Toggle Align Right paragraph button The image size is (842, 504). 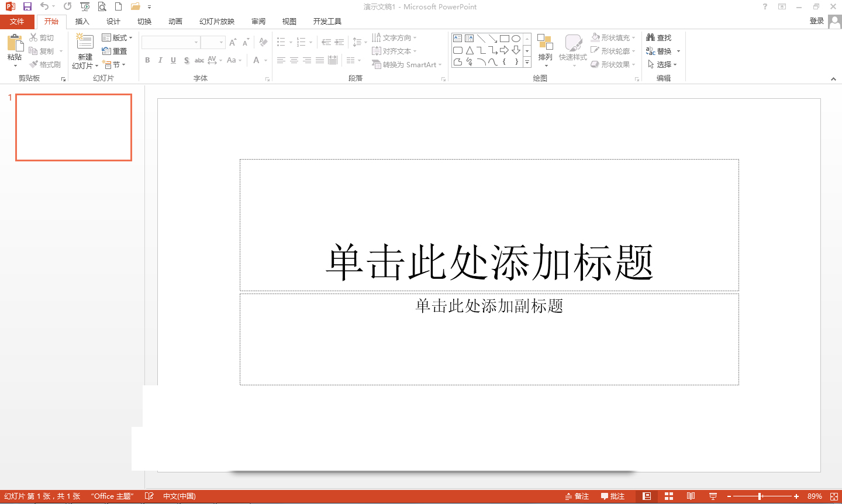click(x=307, y=60)
